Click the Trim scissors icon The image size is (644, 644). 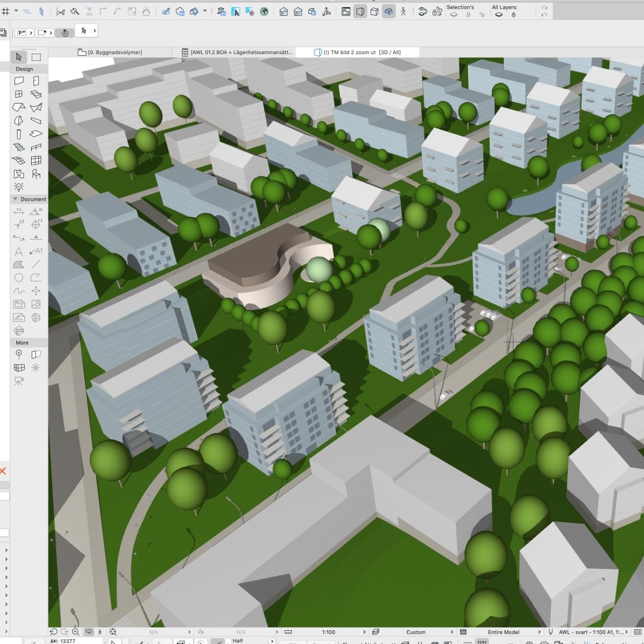(x=60, y=11)
